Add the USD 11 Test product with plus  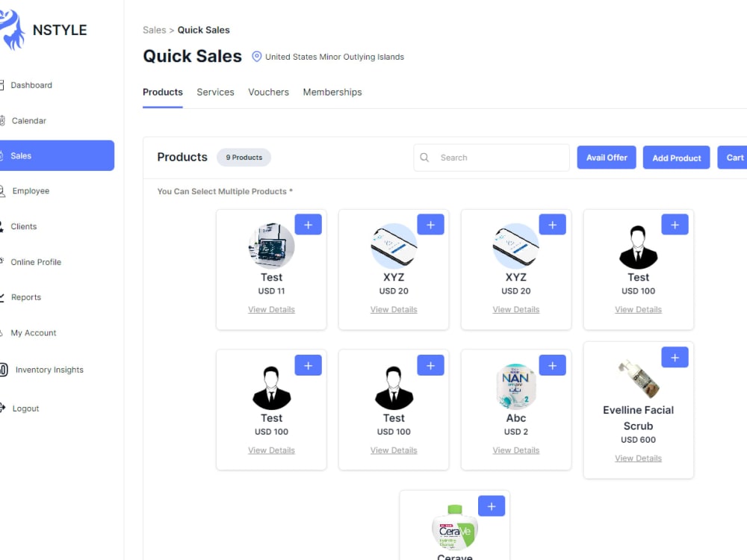[x=309, y=225]
